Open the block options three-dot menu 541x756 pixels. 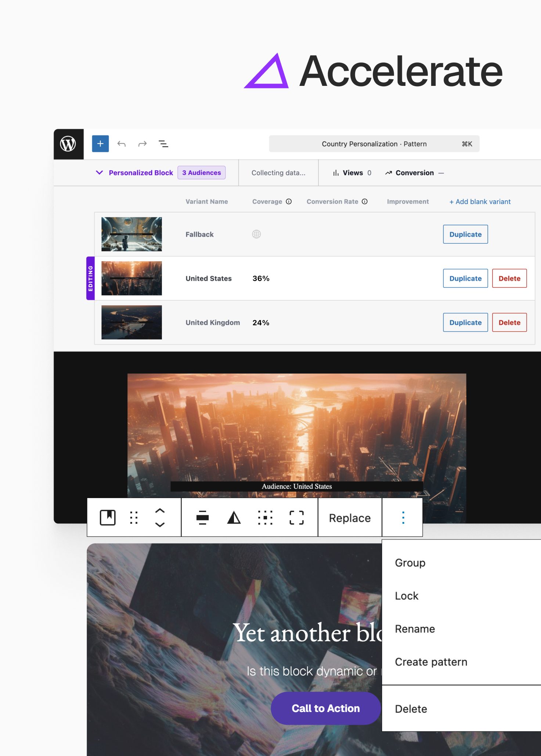pyautogui.click(x=403, y=517)
